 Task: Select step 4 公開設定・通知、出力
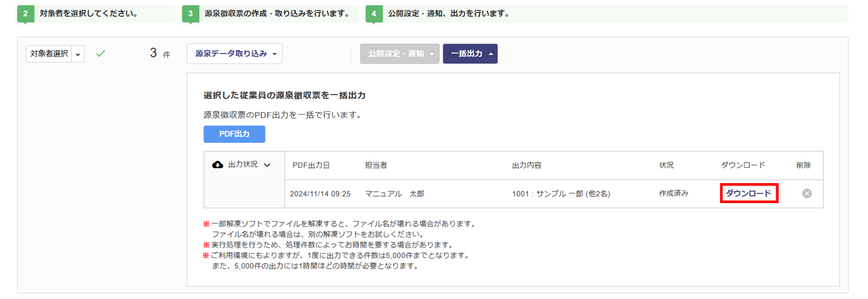pos(607,14)
